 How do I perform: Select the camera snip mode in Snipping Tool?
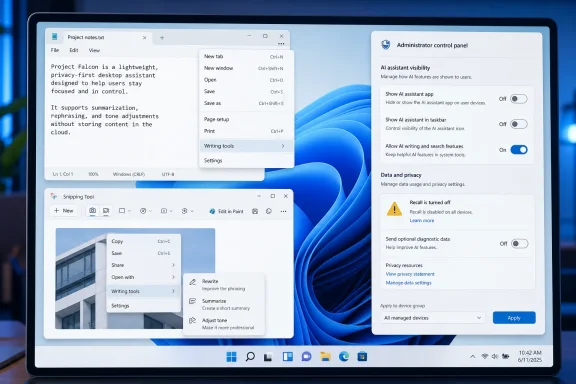coord(93,211)
